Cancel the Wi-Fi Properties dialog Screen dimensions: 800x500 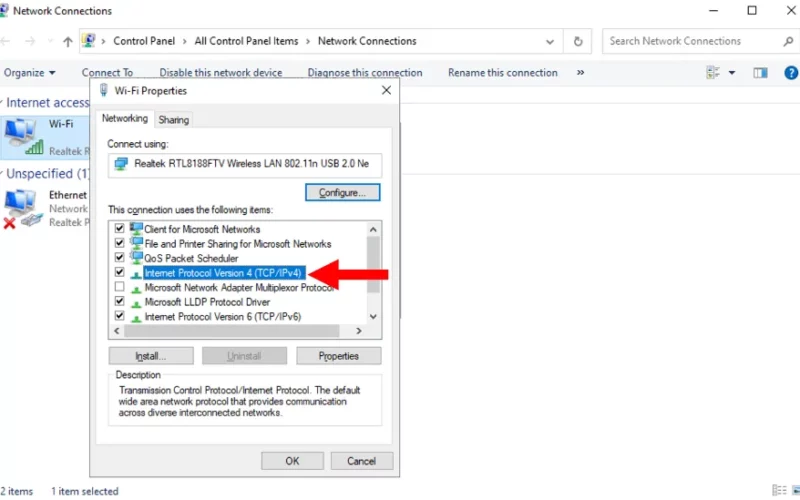pos(362,461)
